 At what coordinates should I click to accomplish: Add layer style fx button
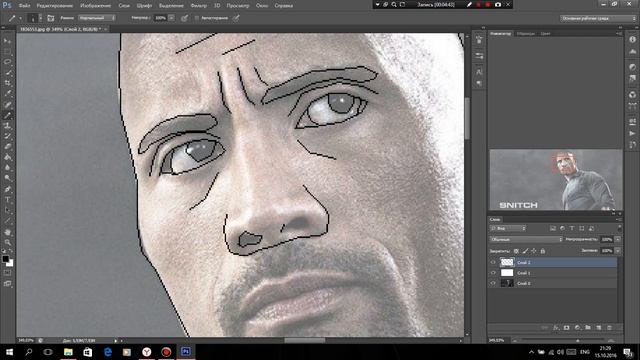[556, 328]
